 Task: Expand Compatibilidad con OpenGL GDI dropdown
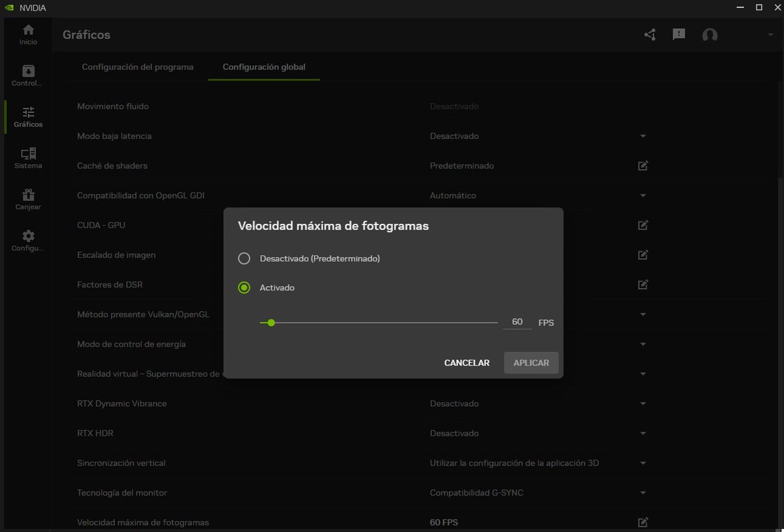coord(643,196)
